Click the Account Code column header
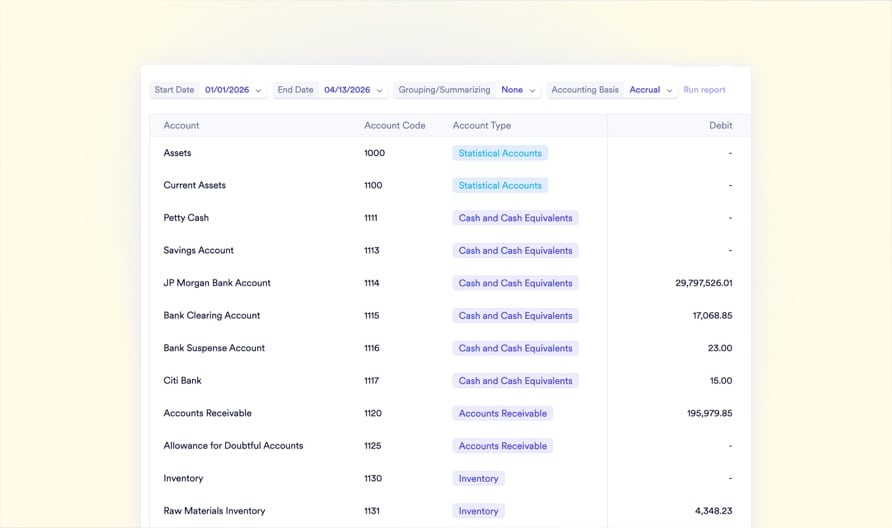The width and height of the screenshot is (892, 528). point(395,125)
